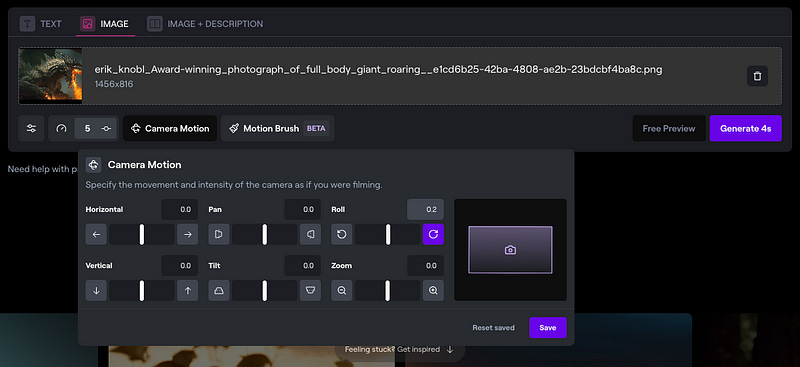The width and height of the screenshot is (800, 367).
Task: Click the Camera Motion panel header icon
Action: pos(93,165)
